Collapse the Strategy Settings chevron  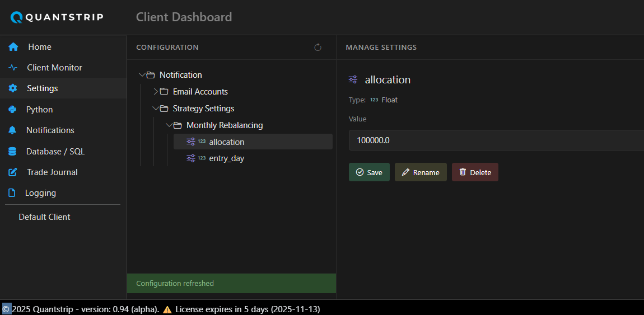[156, 109]
